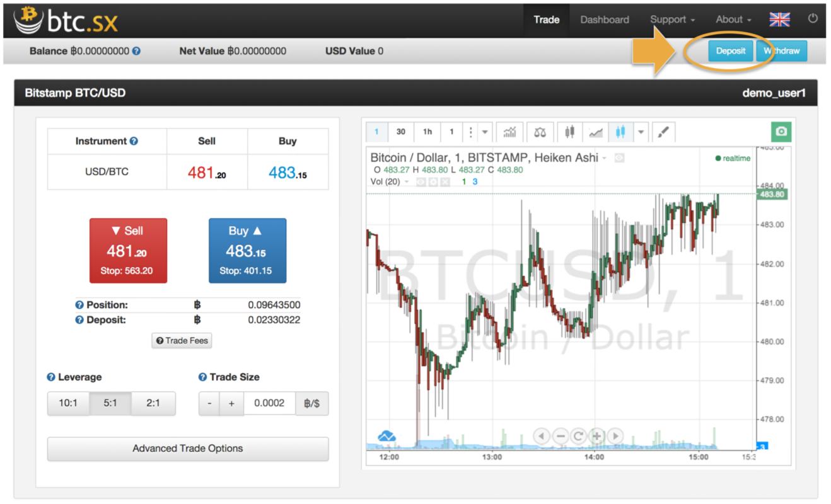Click the demo_user1 username
The width and height of the screenshot is (831, 504).
tap(774, 93)
